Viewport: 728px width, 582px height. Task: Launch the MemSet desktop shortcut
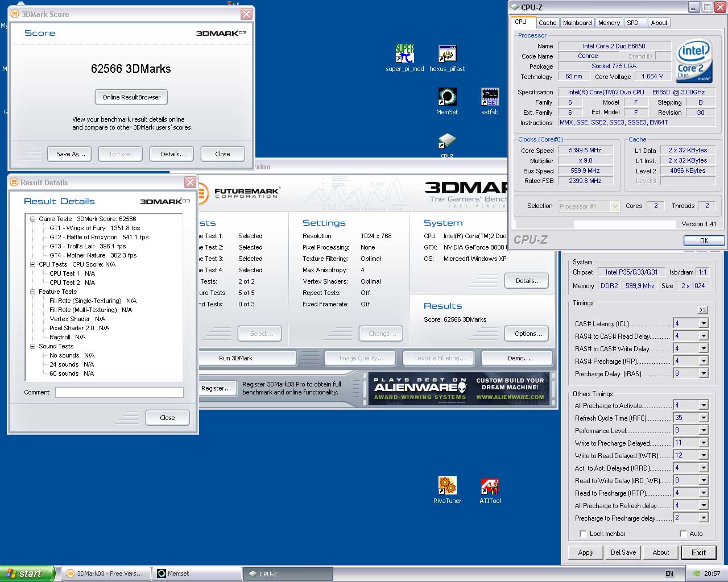[x=447, y=101]
